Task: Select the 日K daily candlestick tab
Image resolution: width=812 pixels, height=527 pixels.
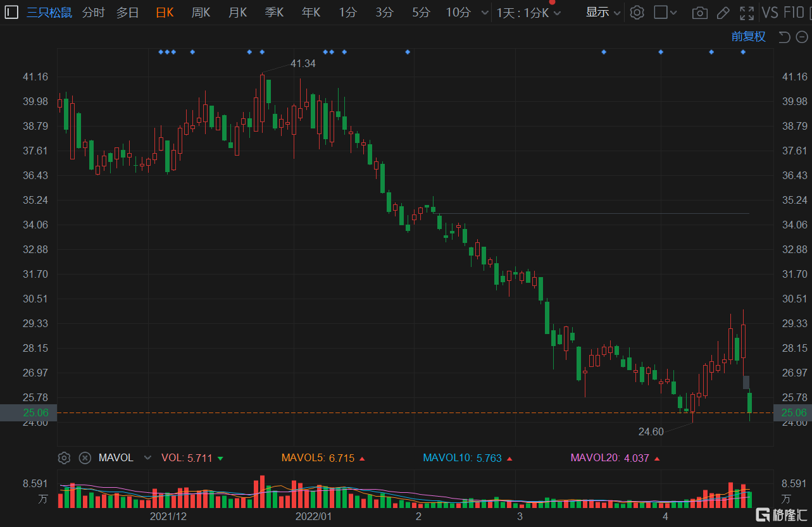Action: 165,13
